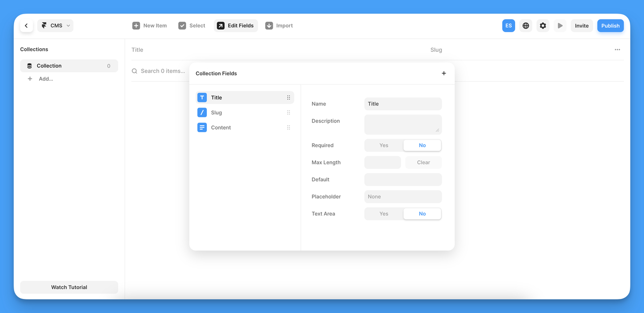The width and height of the screenshot is (644, 313).
Task: Click Watch Tutorial button
Action: [x=69, y=287]
